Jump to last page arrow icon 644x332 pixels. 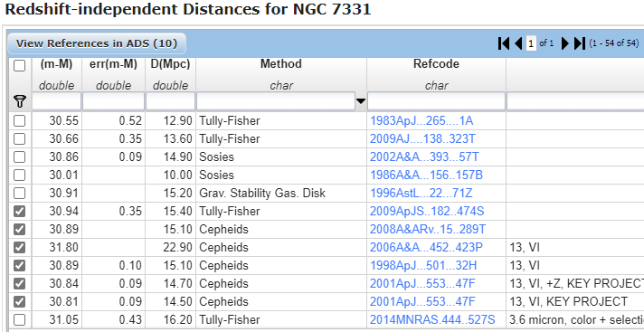(580, 43)
